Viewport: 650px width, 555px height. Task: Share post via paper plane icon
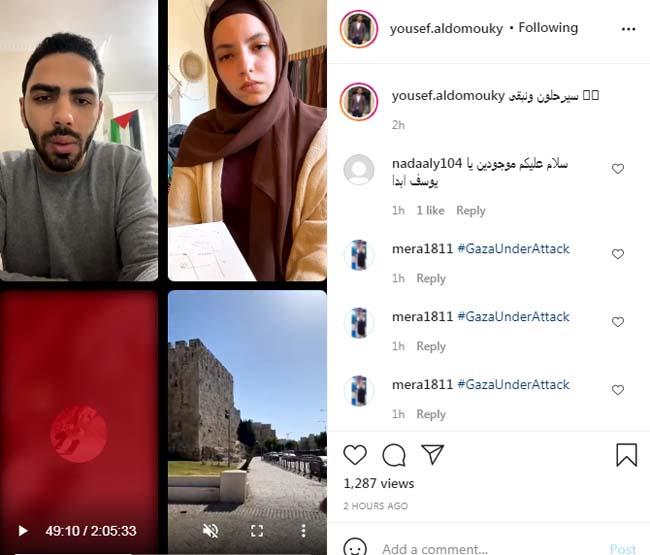tap(432, 454)
